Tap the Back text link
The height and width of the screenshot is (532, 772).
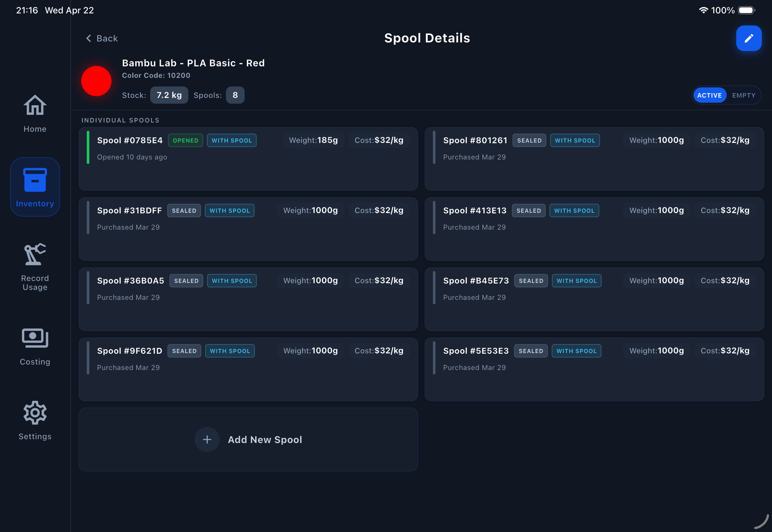point(107,38)
